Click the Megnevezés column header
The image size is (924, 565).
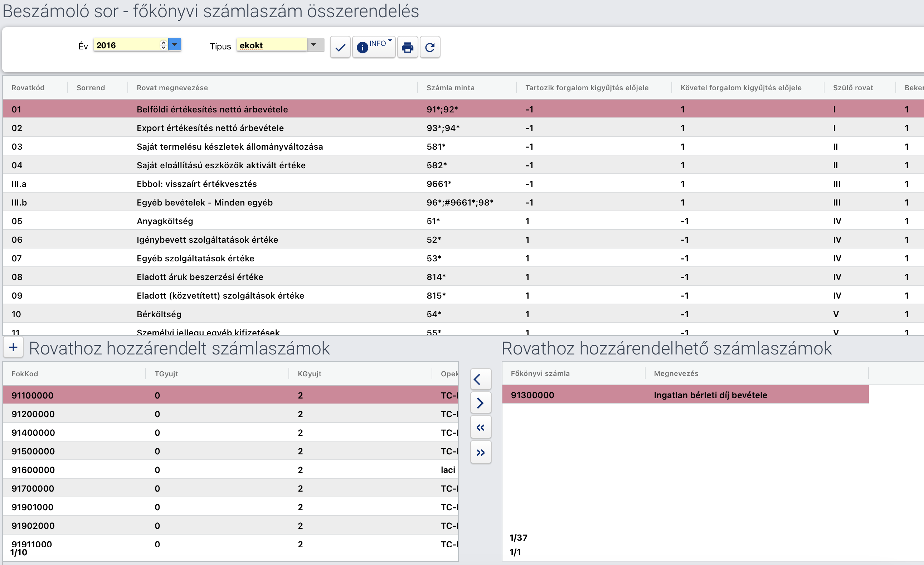pos(676,373)
